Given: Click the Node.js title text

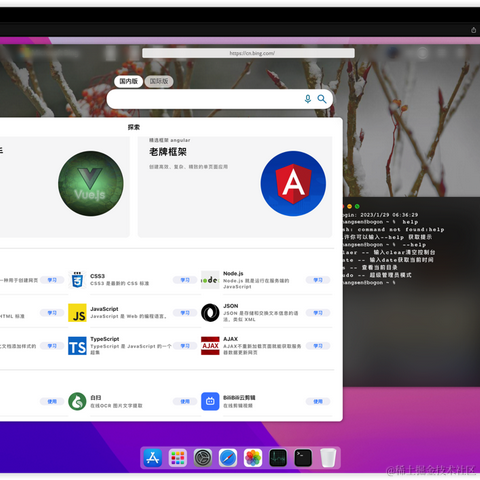Looking at the screenshot, I should coord(233,273).
